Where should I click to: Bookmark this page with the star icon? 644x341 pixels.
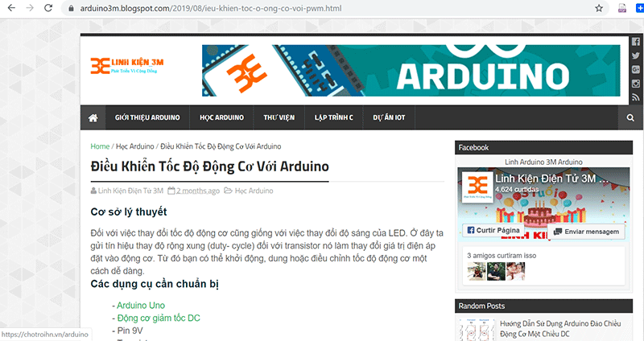(x=599, y=8)
